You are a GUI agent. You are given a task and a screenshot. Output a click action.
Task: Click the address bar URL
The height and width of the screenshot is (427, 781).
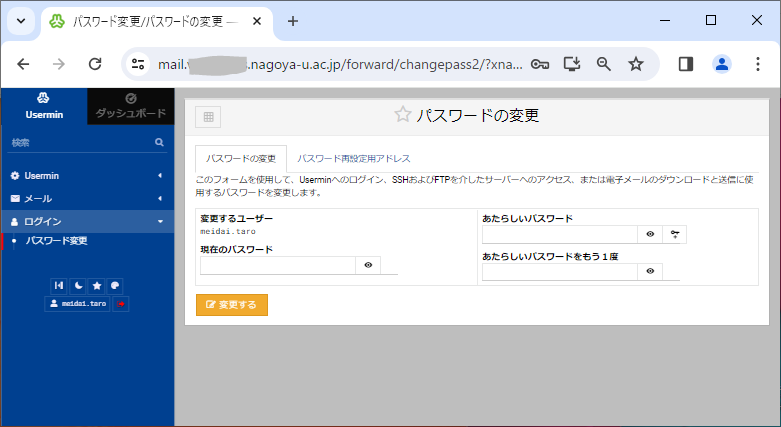[340, 65]
